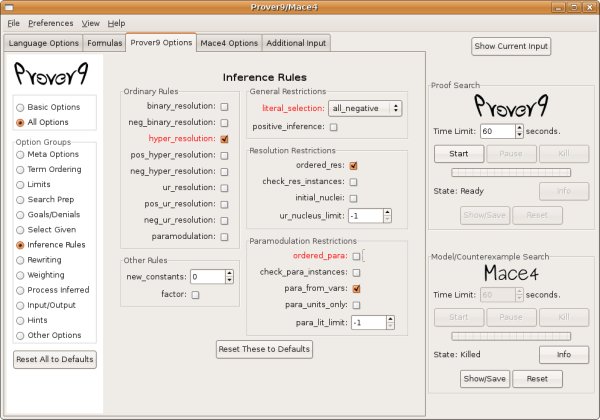Enable the pos_hyper_resolution checkbox
Viewport: 600px width, 420px height.
click(x=224, y=156)
